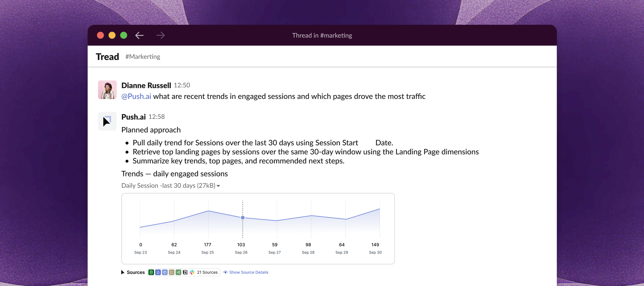Viewport: 644px width, 286px height.
Task: Open Dianne Russell's avatar
Action: pyautogui.click(x=107, y=90)
